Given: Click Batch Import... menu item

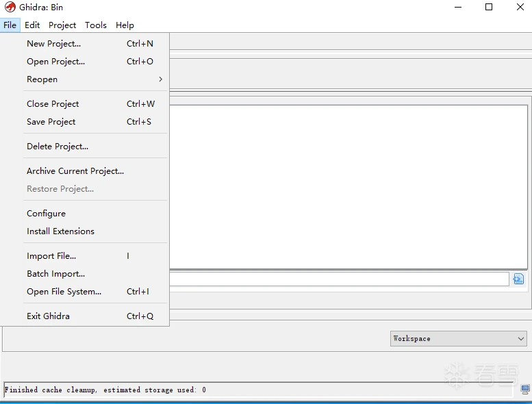Looking at the screenshot, I should [x=55, y=274].
